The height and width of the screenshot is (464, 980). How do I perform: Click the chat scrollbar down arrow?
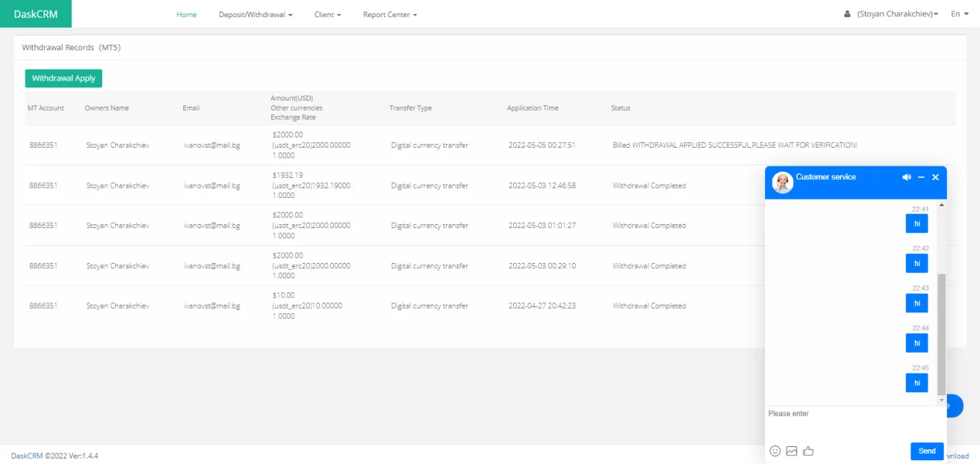tap(941, 401)
